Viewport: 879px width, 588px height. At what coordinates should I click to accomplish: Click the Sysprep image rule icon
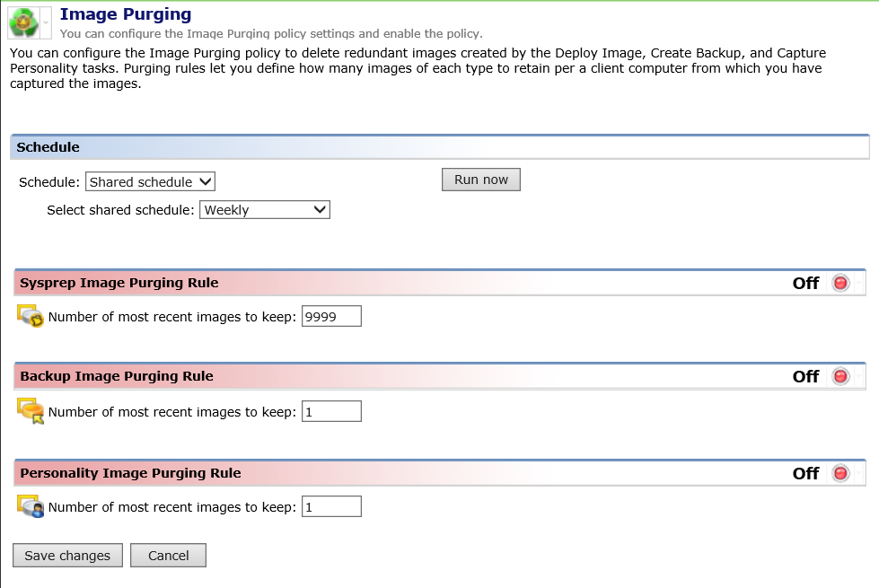31,316
